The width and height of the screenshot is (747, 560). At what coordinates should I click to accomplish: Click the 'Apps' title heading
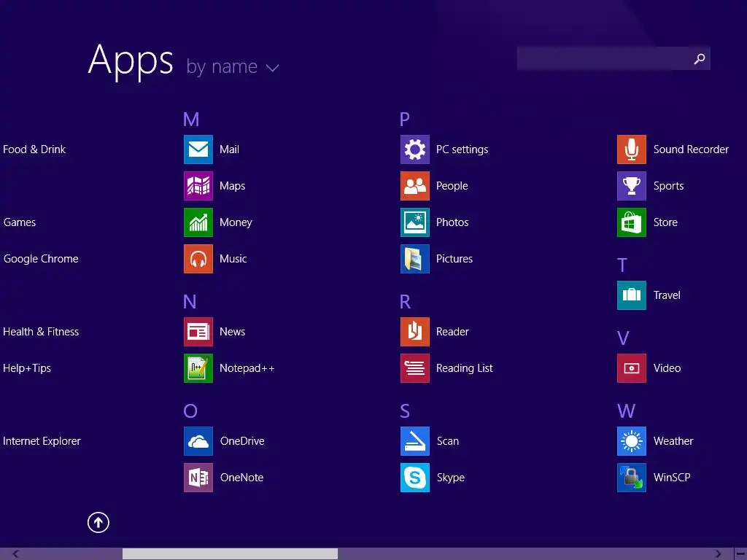tap(131, 61)
